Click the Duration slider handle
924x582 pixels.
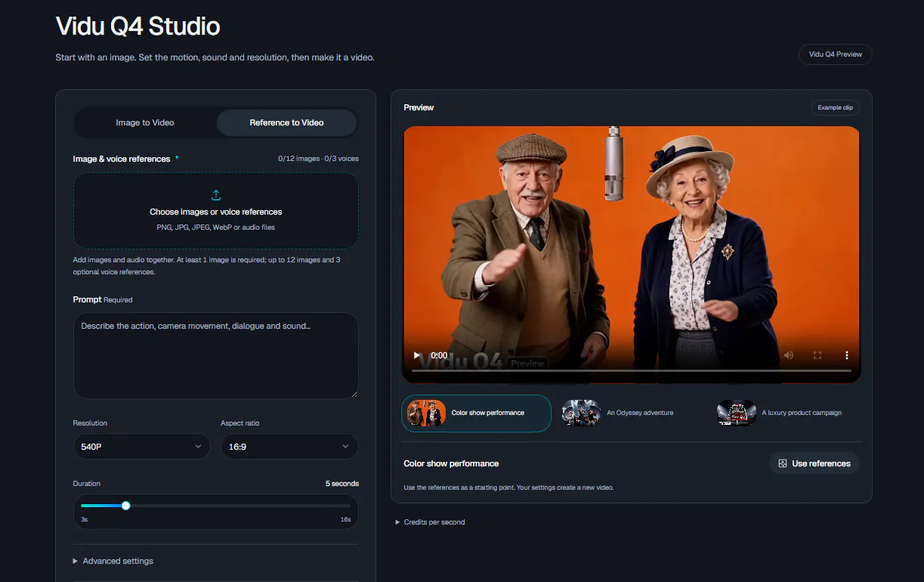click(126, 506)
